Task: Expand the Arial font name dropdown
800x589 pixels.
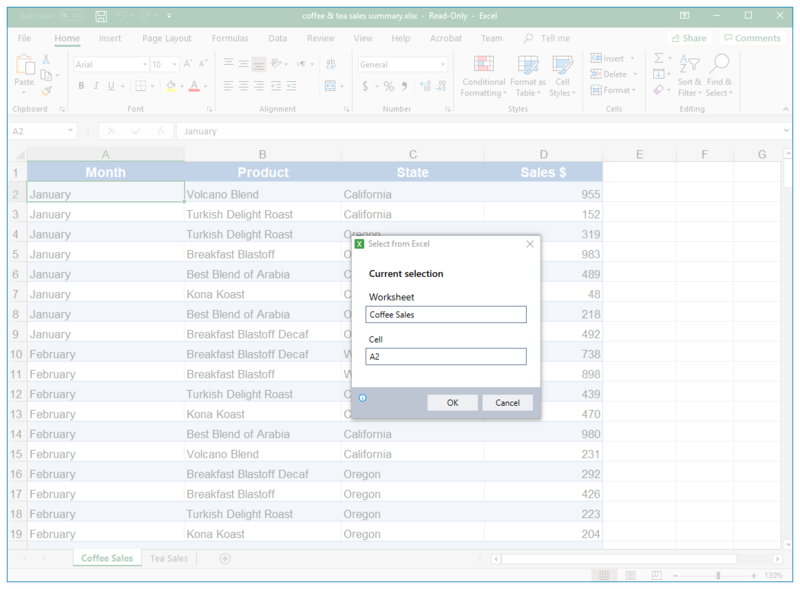Action: (x=143, y=64)
